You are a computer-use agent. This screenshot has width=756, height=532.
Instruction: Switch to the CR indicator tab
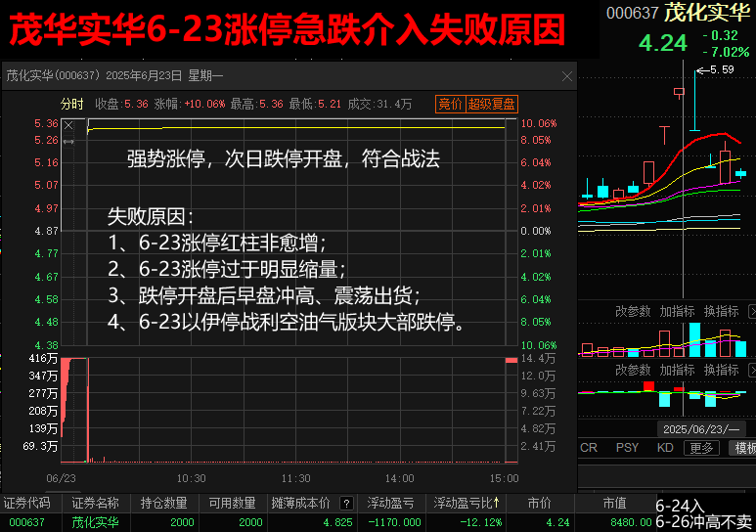coord(588,448)
